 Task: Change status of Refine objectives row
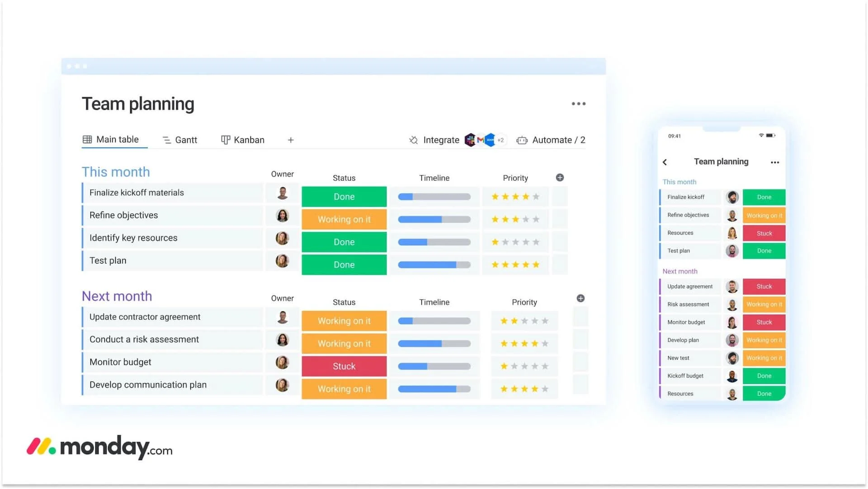tap(344, 220)
